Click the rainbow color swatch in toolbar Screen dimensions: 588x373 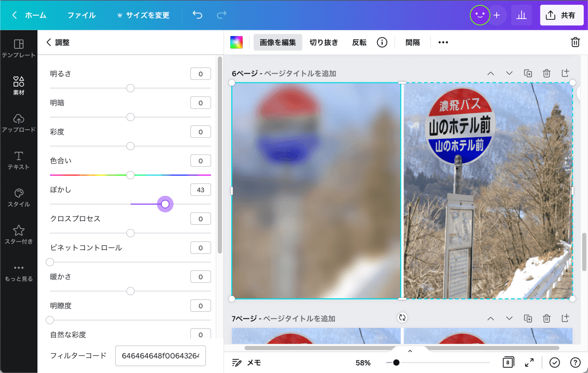pyautogui.click(x=236, y=42)
